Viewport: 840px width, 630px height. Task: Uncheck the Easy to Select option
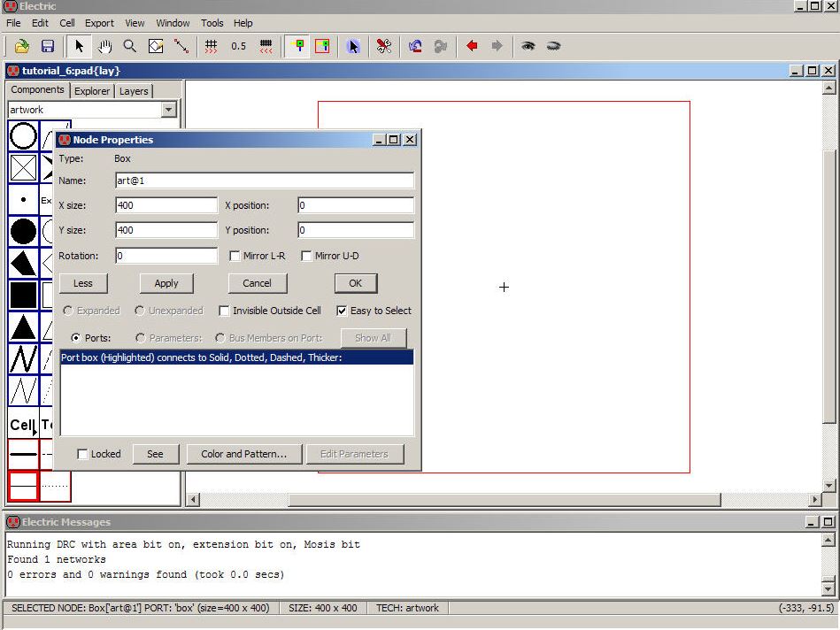coord(342,311)
